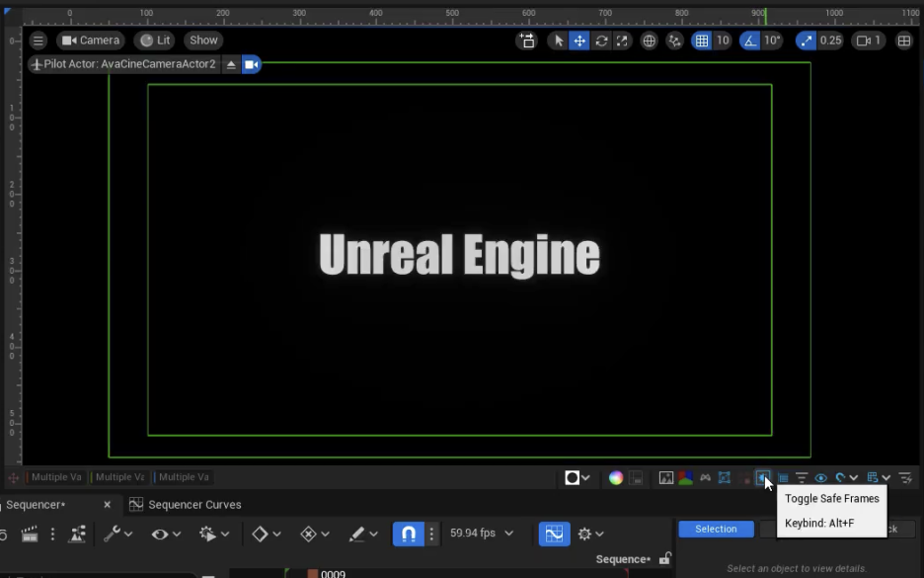This screenshot has width=924, height=578.
Task: Open the color wheel picker
Action: coord(616,478)
